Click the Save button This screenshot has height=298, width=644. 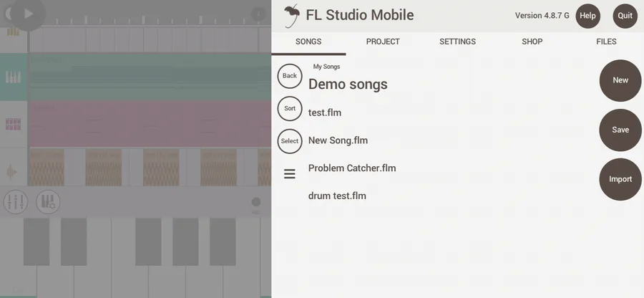tap(620, 130)
